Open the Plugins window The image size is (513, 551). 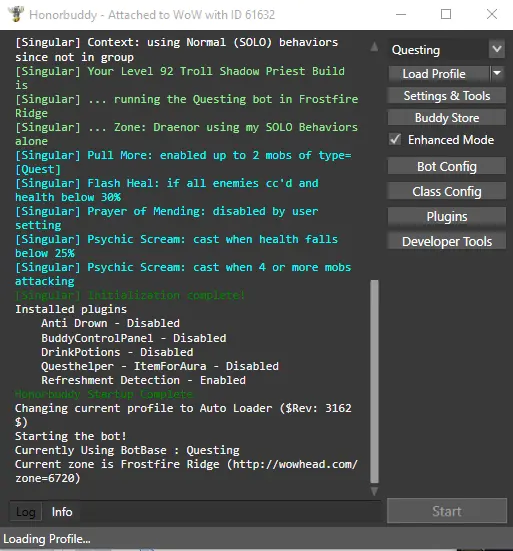[447, 216]
